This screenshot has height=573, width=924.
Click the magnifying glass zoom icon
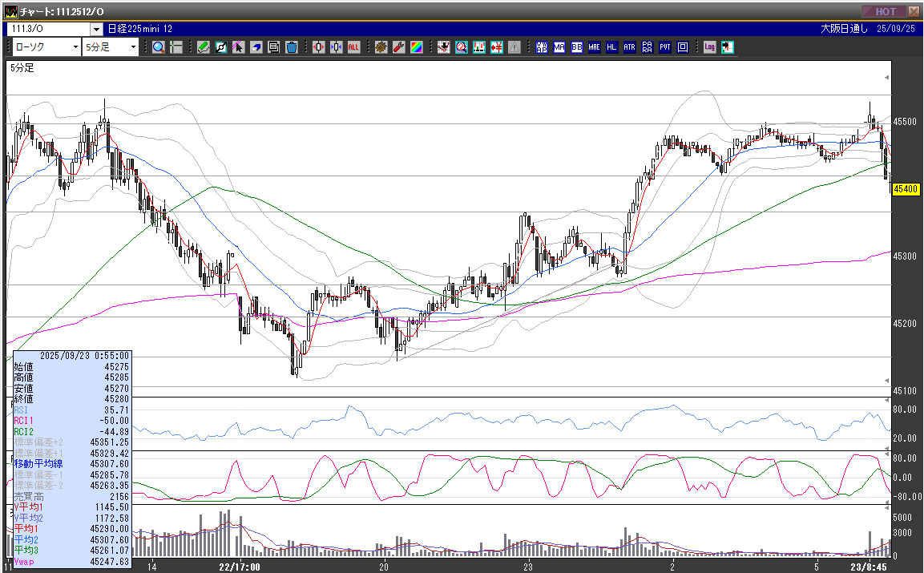point(159,47)
